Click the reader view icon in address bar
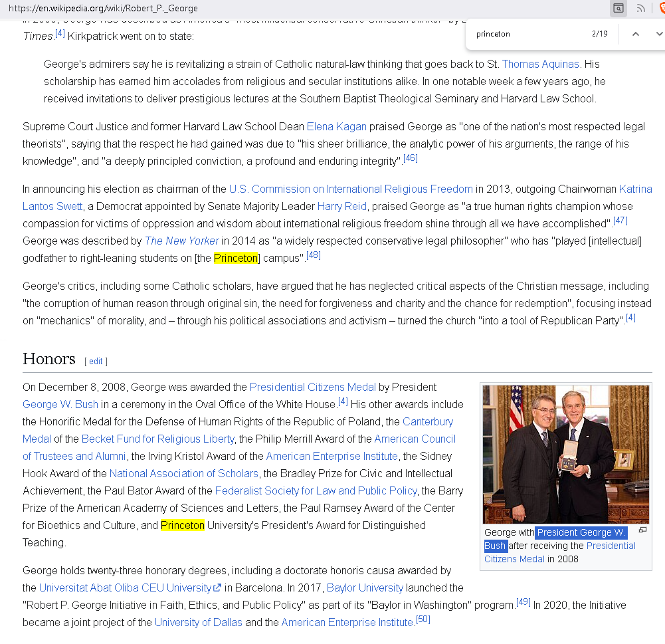The width and height of the screenshot is (665, 644). tap(618, 8)
